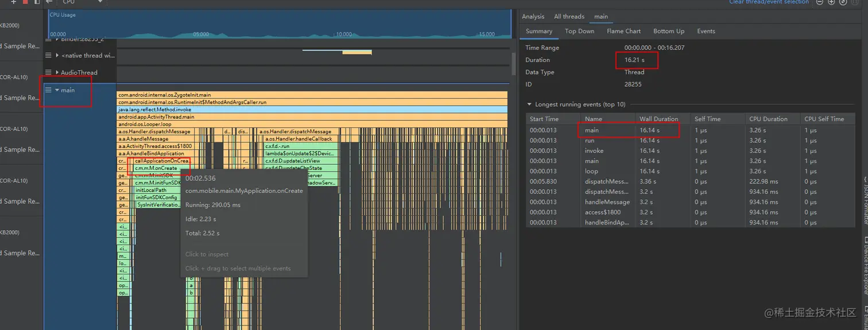Click the c.x.f.D.updateListView trace bar
This screenshot has width=868, height=330.
coord(300,161)
